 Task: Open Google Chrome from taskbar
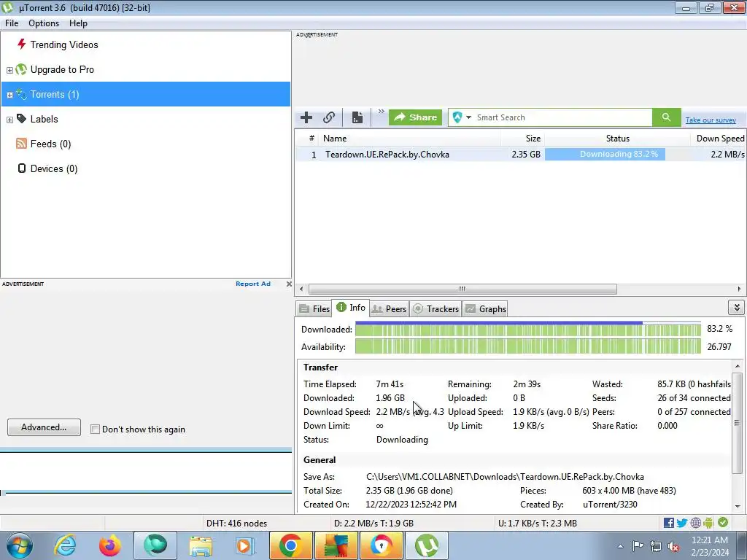pyautogui.click(x=290, y=545)
